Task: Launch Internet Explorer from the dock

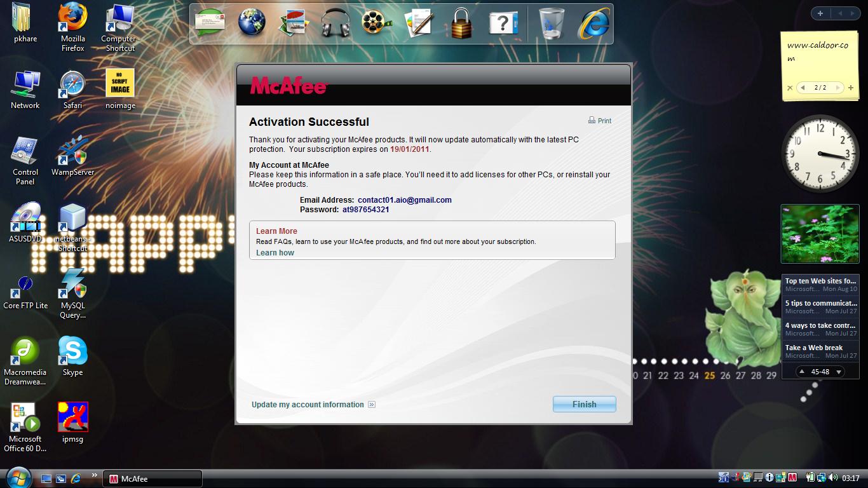Action: [593, 24]
